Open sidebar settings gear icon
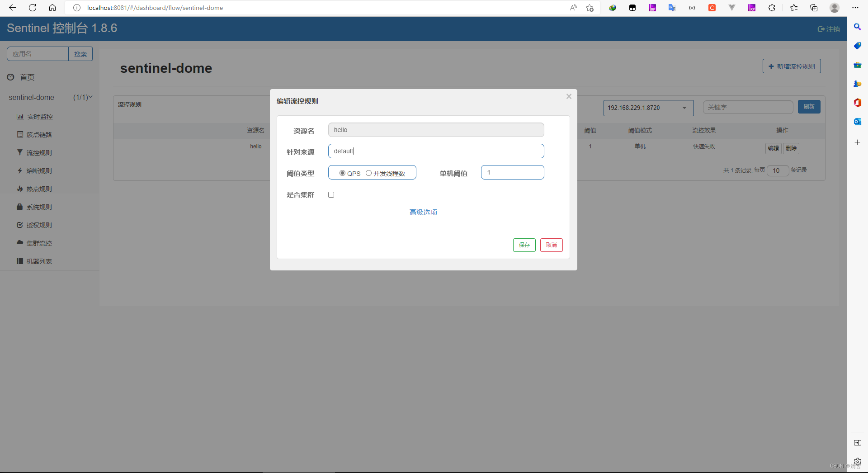The image size is (868, 473). (x=857, y=461)
